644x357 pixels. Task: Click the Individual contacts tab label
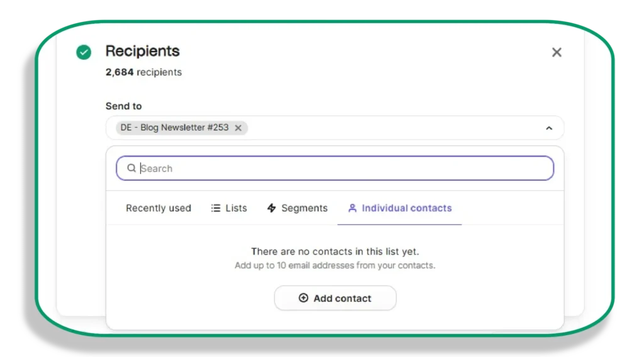pos(407,208)
